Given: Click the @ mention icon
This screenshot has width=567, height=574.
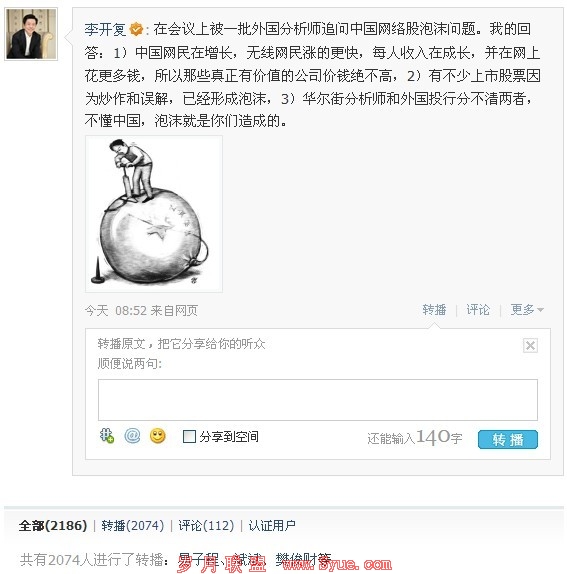Looking at the screenshot, I should coord(132,436).
